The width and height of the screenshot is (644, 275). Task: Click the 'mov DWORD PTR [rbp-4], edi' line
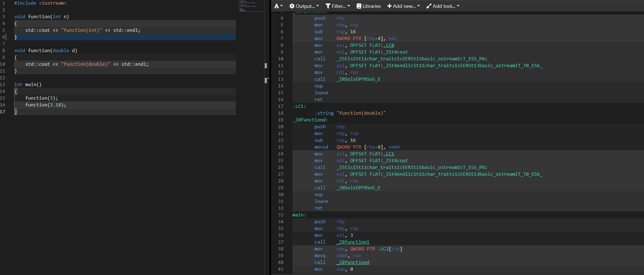pos(355,39)
